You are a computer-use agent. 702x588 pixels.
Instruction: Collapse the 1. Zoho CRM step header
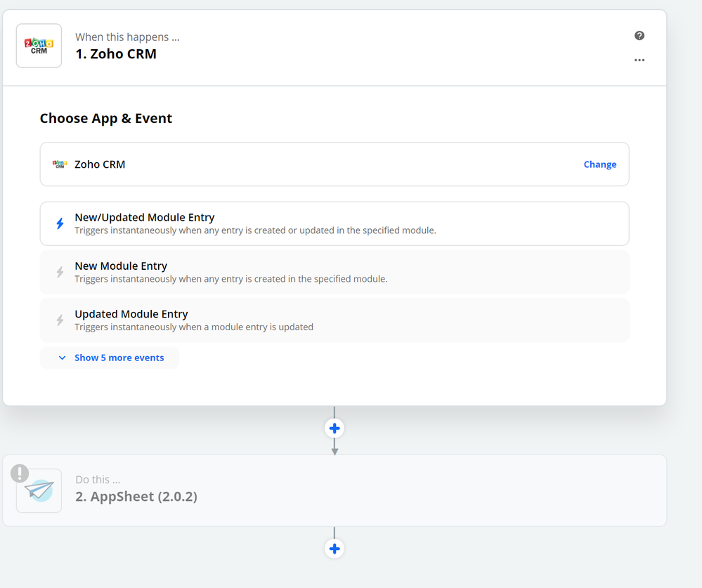[x=334, y=48]
